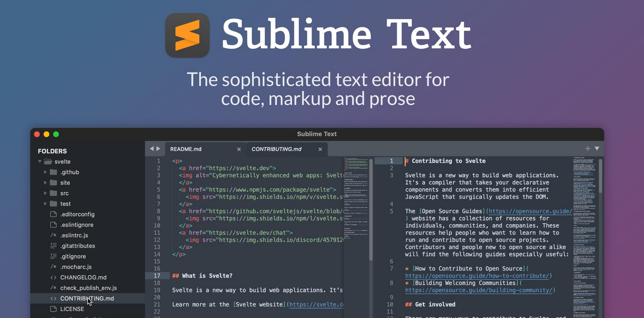Click the .eslintrc.js script icon
The height and width of the screenshot is (318, 644).
(x=53, y=235)
